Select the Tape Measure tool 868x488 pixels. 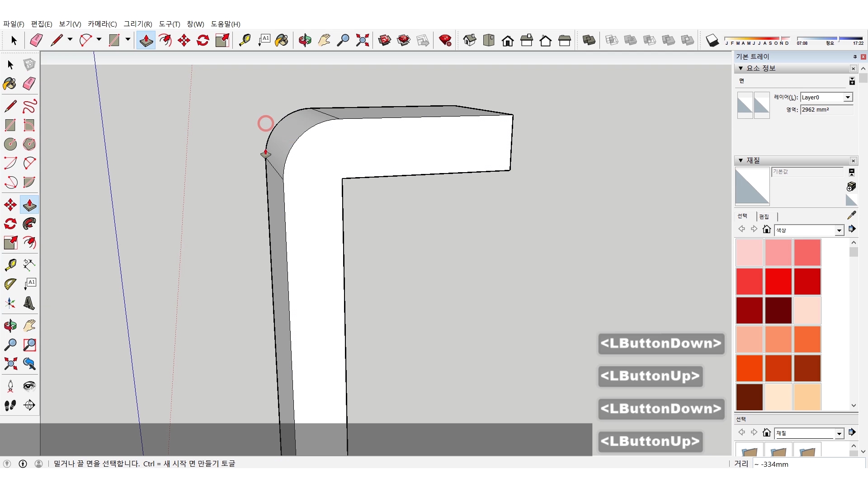pos(10,265)
